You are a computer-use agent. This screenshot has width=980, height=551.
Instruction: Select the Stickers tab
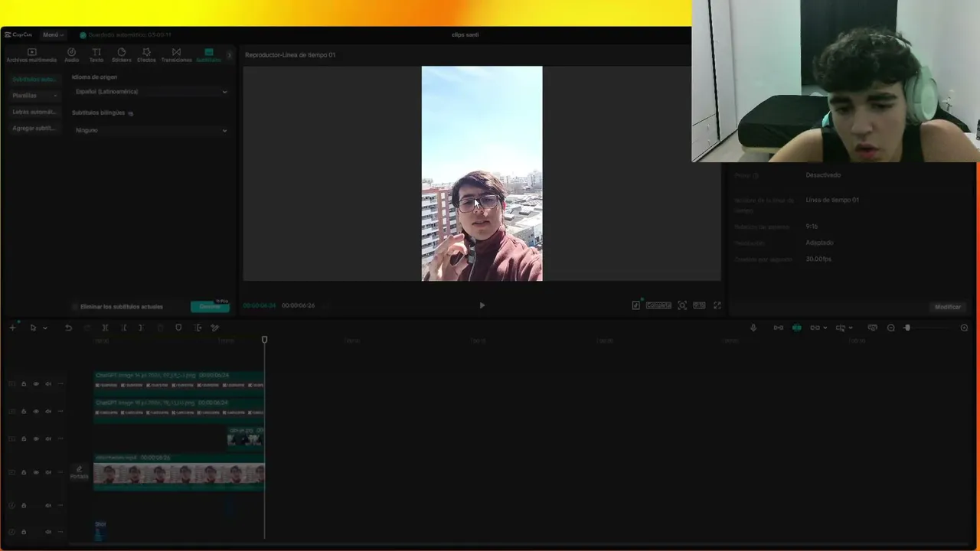coord(121,55)
